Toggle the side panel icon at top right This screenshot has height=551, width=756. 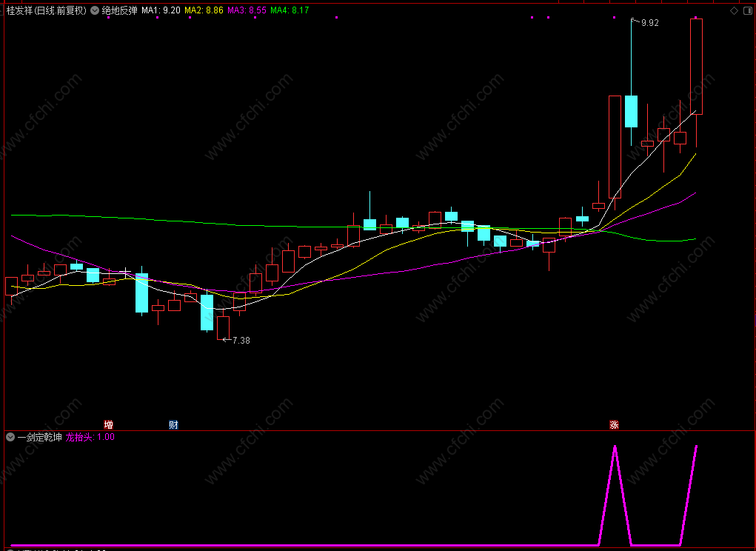(x=749, y=10)
